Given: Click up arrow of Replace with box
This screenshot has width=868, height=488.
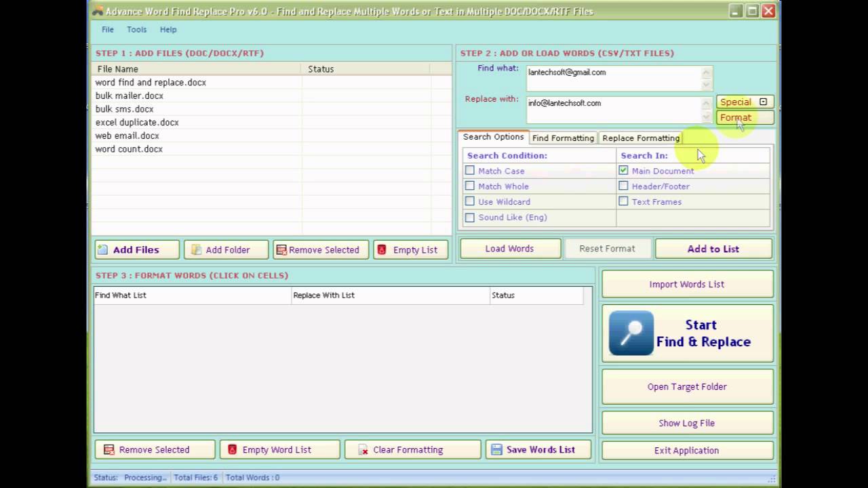Looking at the screenshot, I should [706, 103].
